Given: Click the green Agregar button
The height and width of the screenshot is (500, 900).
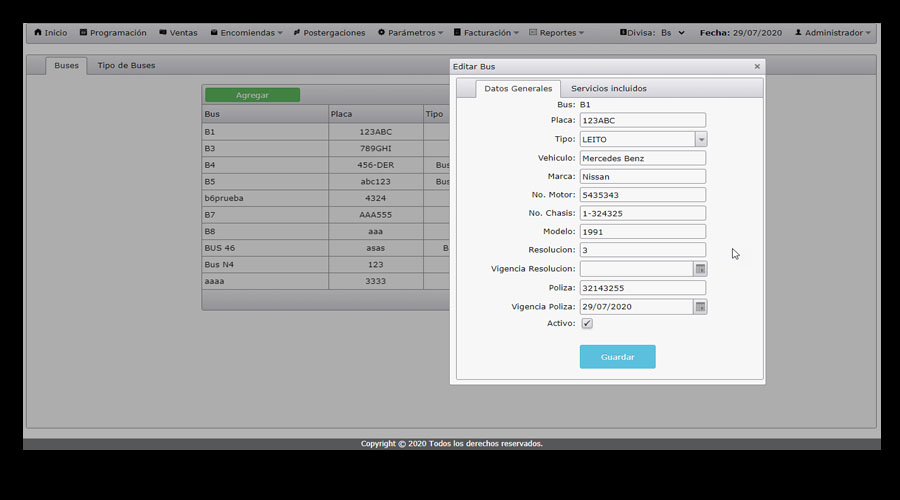Looking at the screenshot, I should coord(253,95).
